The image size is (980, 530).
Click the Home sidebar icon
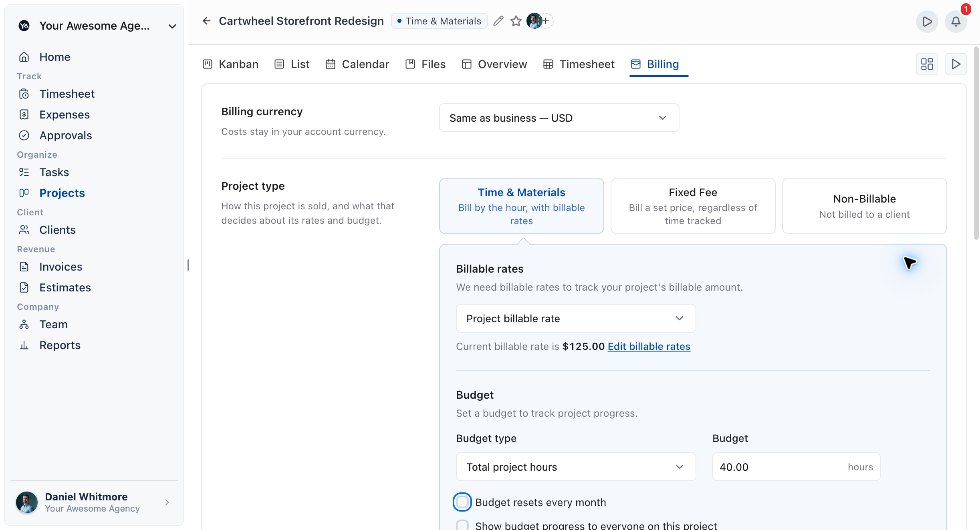pos(24,57)
